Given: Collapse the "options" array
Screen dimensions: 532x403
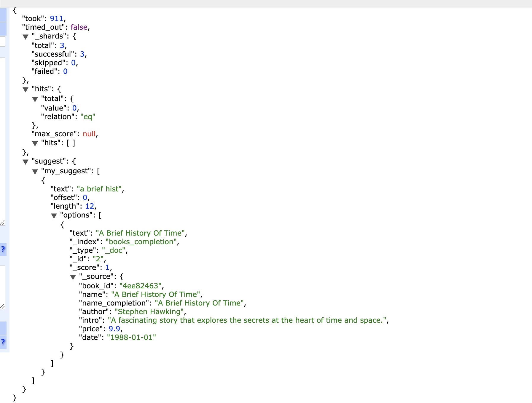Looking at the screenshot, I should (54, 216).
